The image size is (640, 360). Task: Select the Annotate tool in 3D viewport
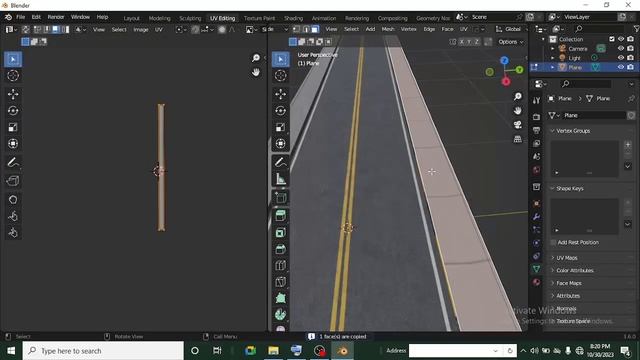pyautogui.click(x=280, y=162)
